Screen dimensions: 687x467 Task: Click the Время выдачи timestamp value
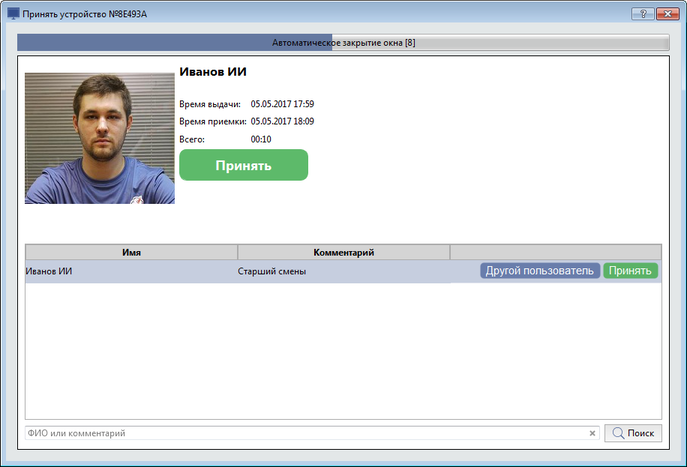click(x=282, y=104)
